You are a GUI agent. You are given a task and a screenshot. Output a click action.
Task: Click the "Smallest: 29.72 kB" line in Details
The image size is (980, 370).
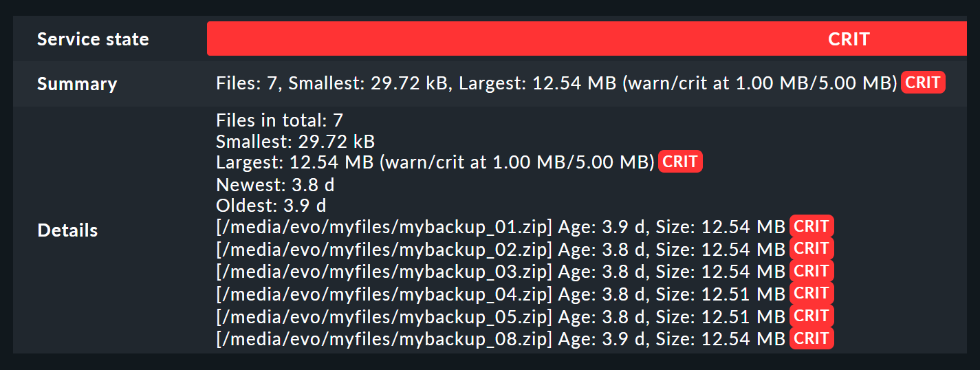pyautogui.click(x=295, y=142)
